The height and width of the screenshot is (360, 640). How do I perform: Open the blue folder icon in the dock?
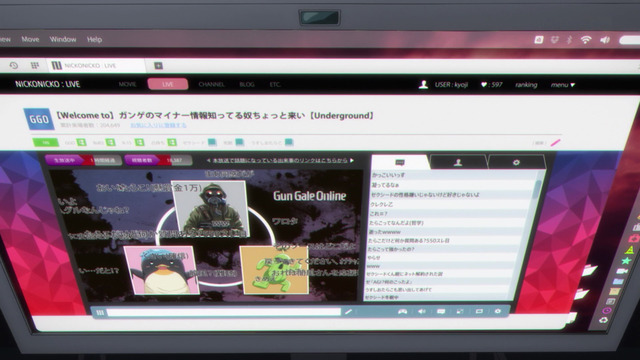click(x=618, y=281)
